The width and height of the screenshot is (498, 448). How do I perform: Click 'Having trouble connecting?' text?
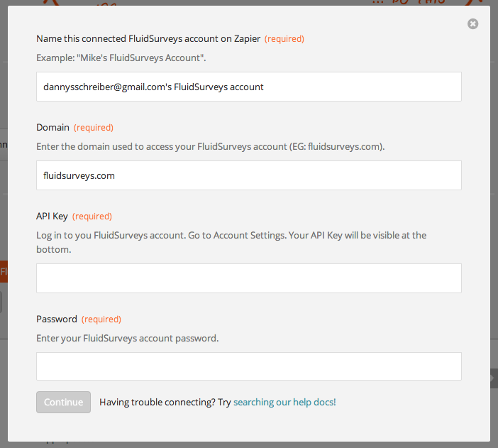coord(157,403)
